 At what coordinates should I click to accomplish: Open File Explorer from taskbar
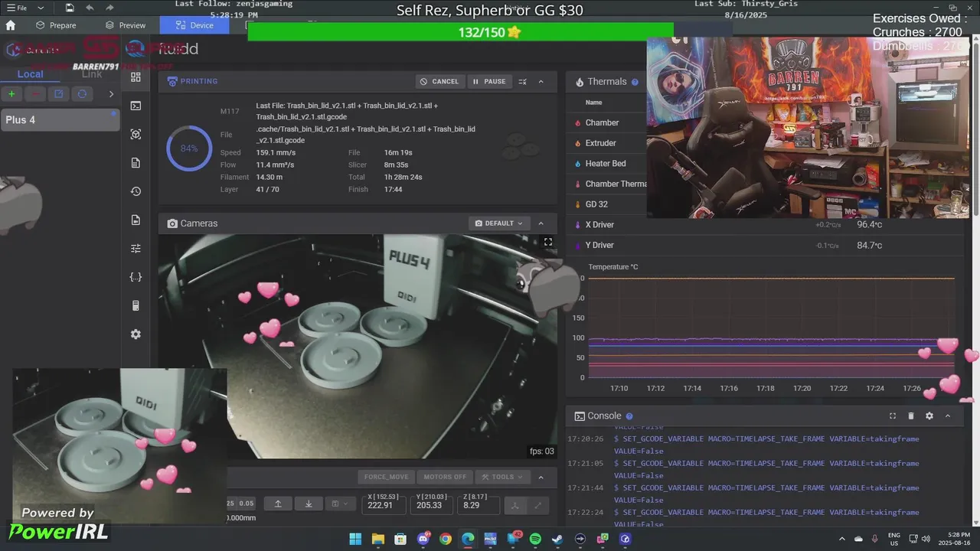point(378,539)
